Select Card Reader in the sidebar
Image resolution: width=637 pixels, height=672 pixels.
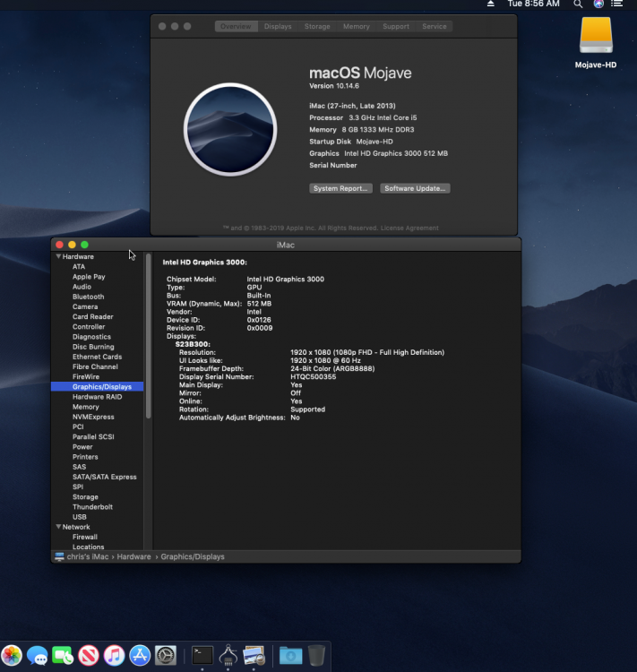pos(93,316)
